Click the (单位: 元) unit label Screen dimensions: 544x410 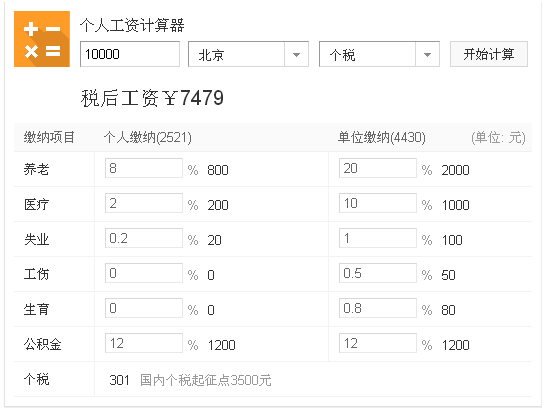(499, 138)
